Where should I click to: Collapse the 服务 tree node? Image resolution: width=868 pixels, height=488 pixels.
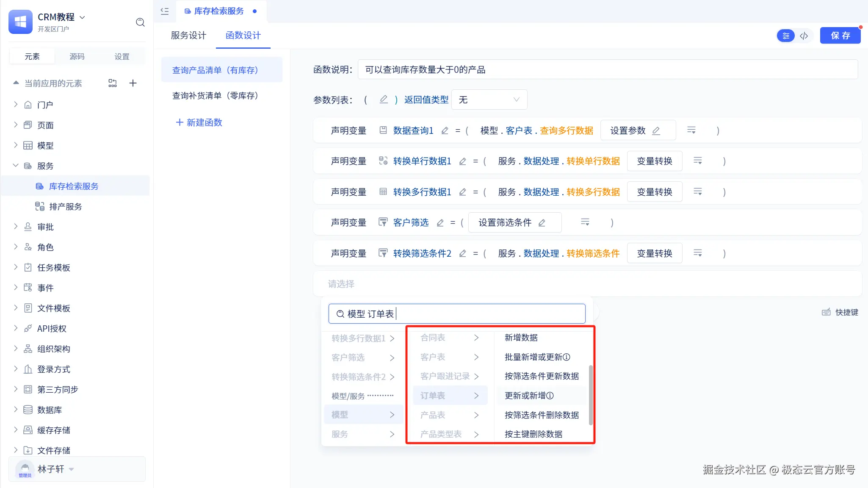(16, 166)
